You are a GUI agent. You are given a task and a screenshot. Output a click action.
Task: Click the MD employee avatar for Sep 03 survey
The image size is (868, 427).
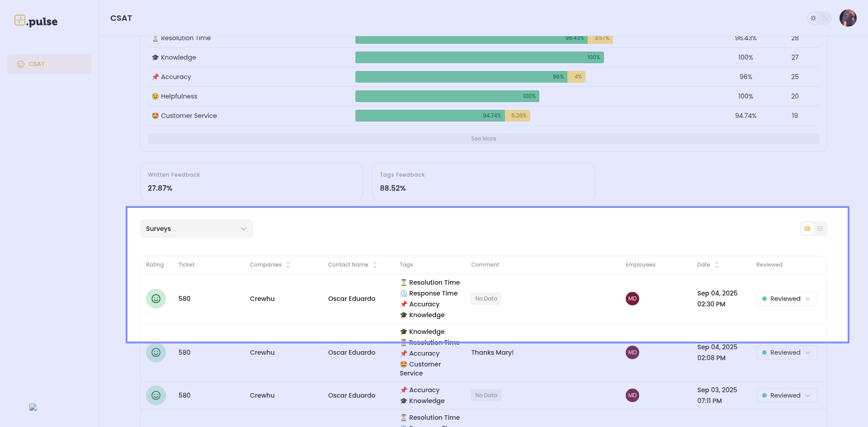[632, 395]
